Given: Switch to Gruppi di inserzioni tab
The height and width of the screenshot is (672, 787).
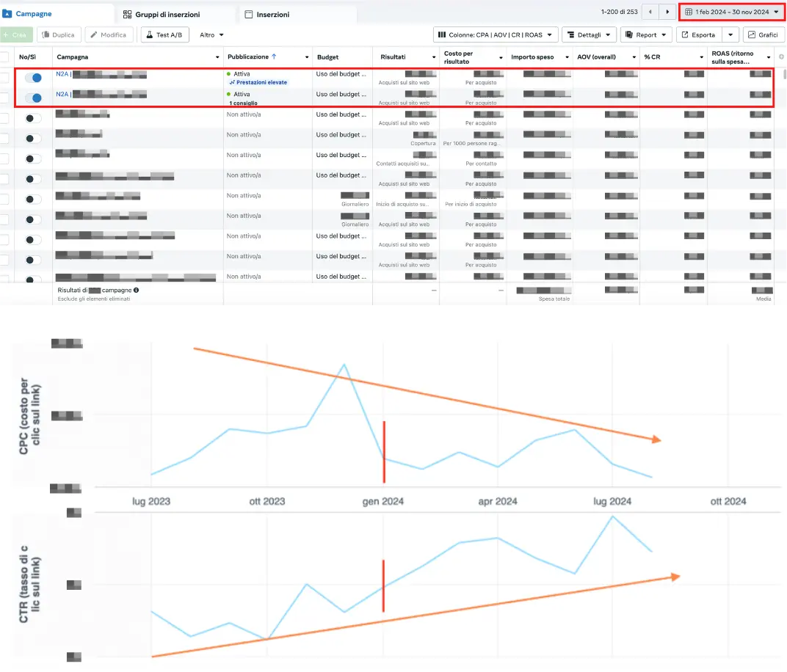Looking at the screenshot, I should 167,14.
